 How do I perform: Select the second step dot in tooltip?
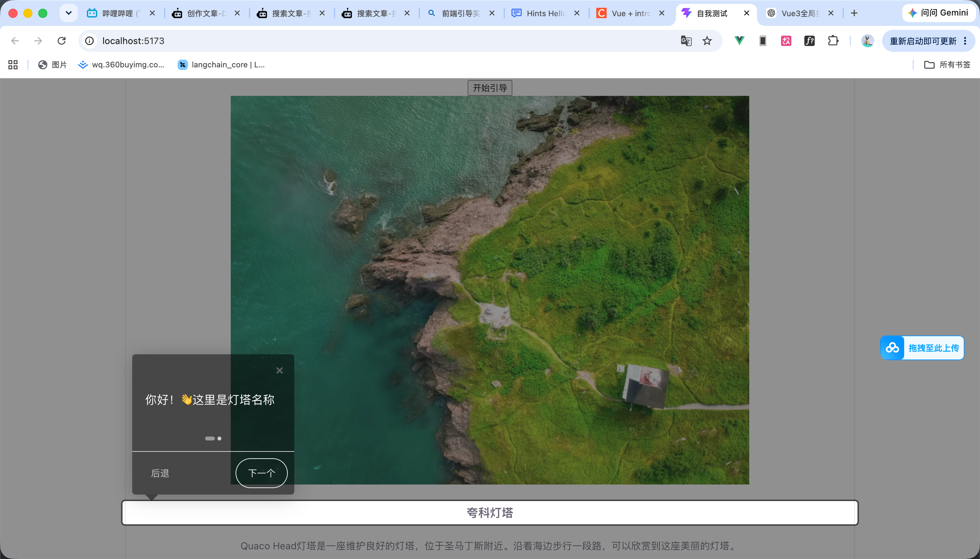219,439
